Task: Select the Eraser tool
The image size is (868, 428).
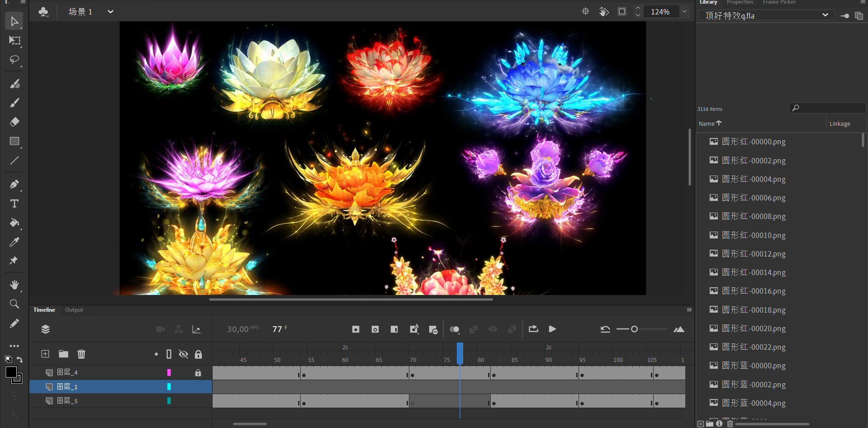Action: tap(14, 122)
